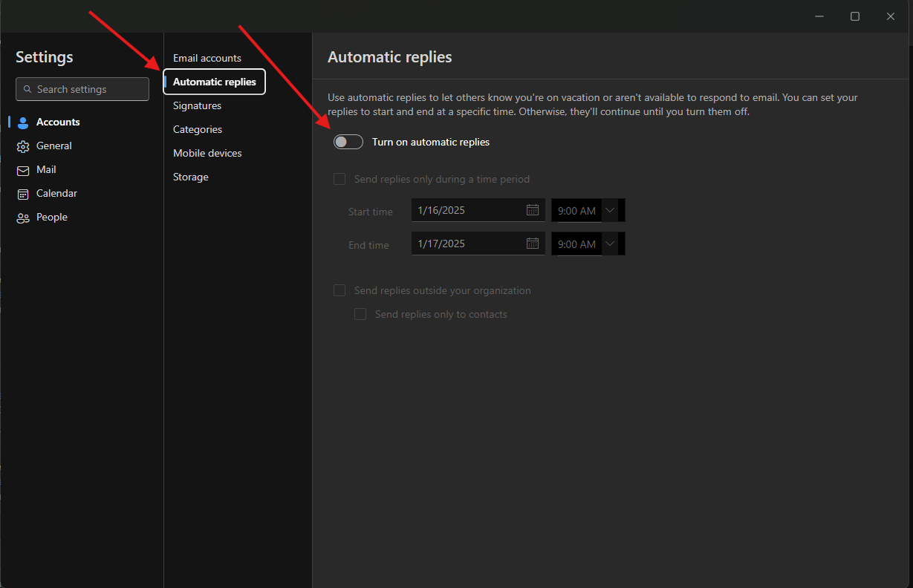The image size is (913, 588).
Task: Check Send replies only during a time period
Action: [x=339, y=179]
